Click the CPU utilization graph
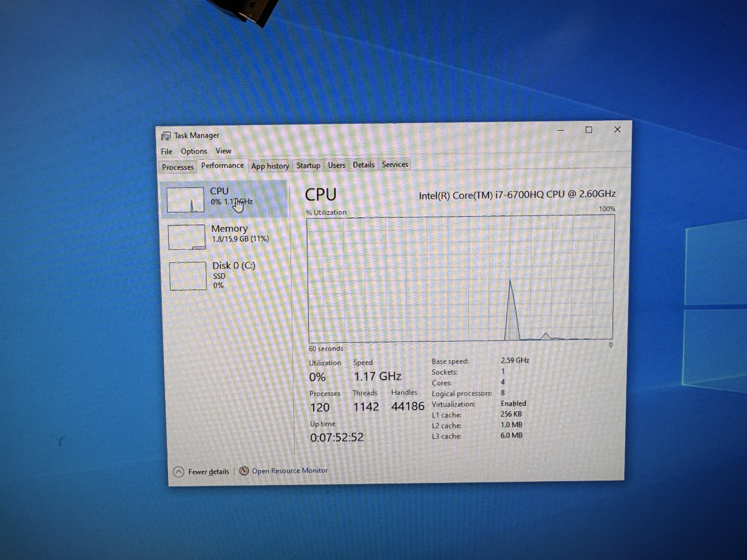This screenshot has width=747, height=560. pos(460,278)
